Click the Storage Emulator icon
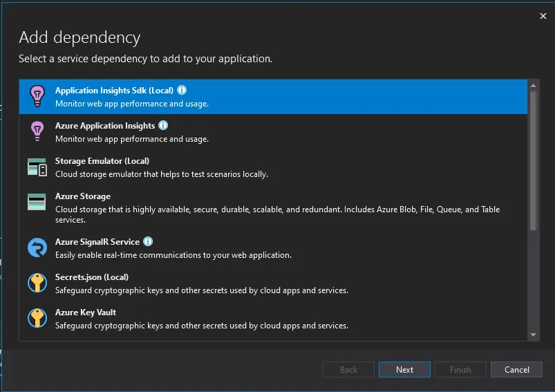Screen dimensions: 555x392 pos(37,167)
